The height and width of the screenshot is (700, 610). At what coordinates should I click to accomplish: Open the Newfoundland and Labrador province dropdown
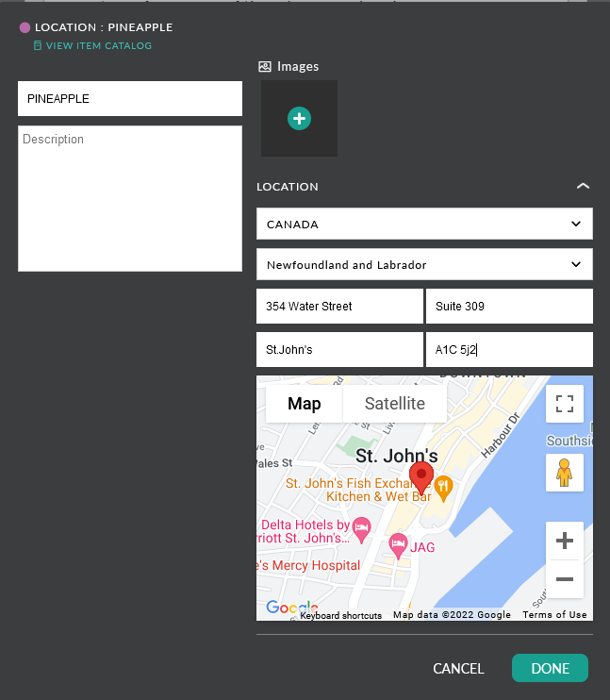point(424,264)
